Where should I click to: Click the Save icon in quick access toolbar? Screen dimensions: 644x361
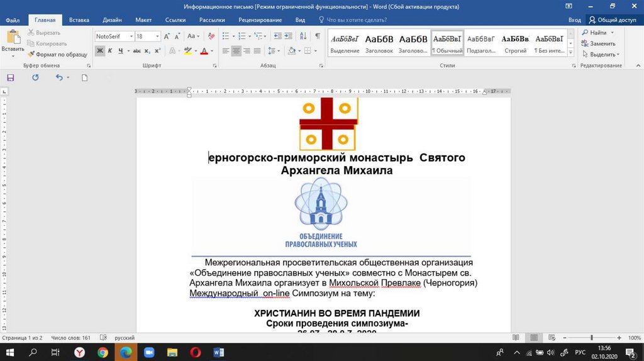[10, 77]
